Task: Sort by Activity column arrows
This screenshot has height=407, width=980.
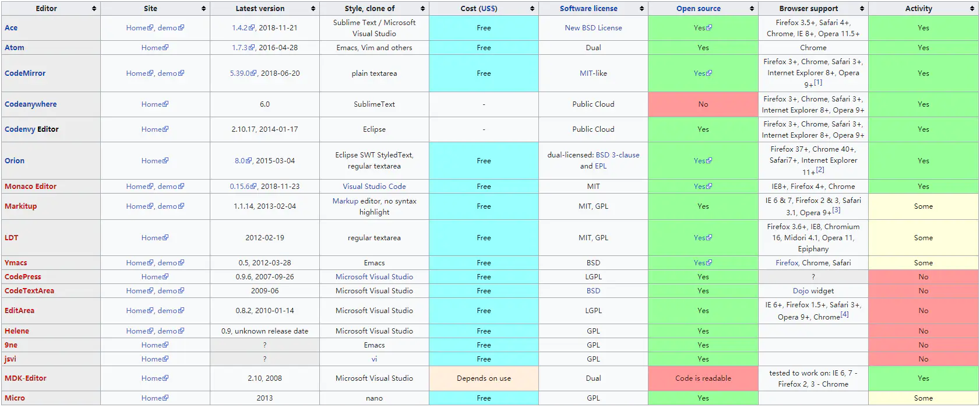Action: (972, 9)
